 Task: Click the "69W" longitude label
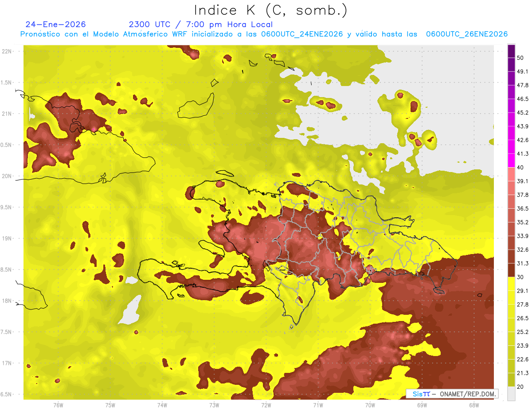pyautogui.click(x=422, y=405)
